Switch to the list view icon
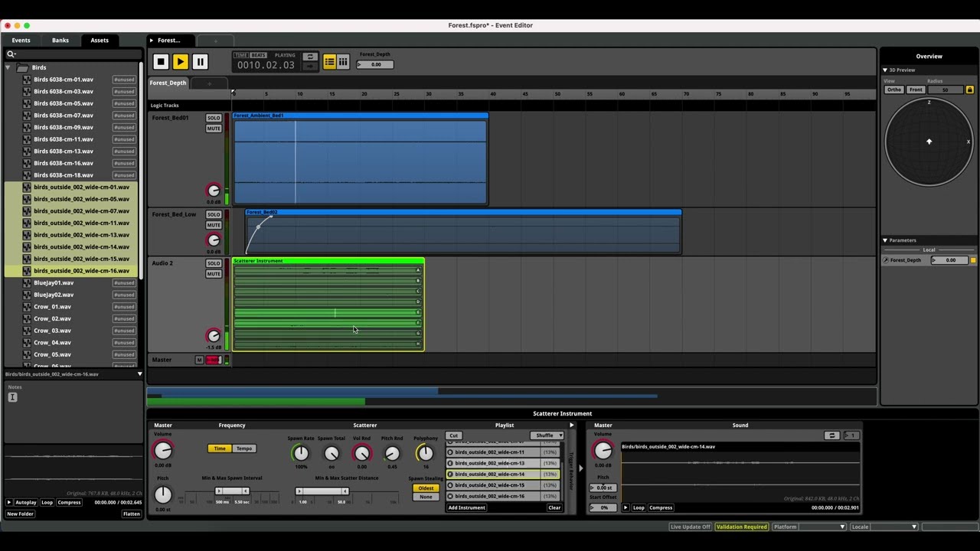980x551 pixels. point(329,62)
